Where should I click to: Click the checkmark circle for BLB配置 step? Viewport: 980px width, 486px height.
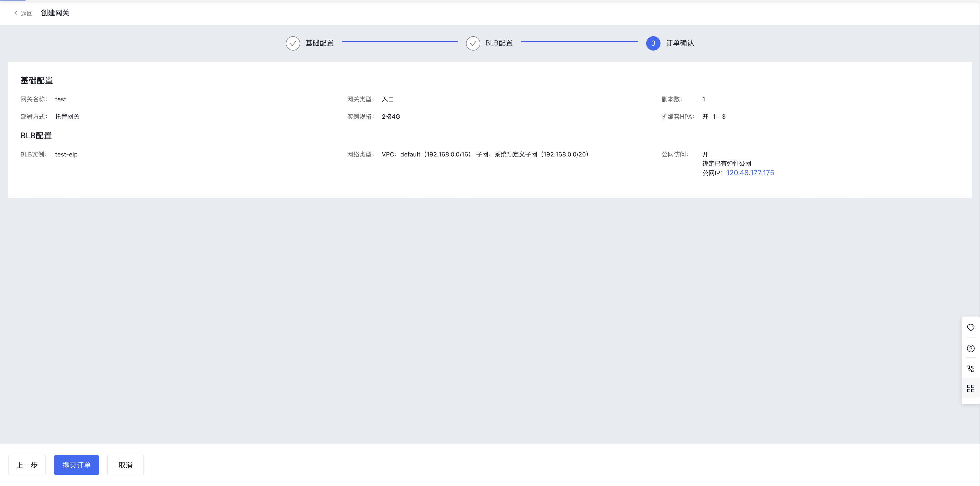pyautogui.click(x=473, y=43)
